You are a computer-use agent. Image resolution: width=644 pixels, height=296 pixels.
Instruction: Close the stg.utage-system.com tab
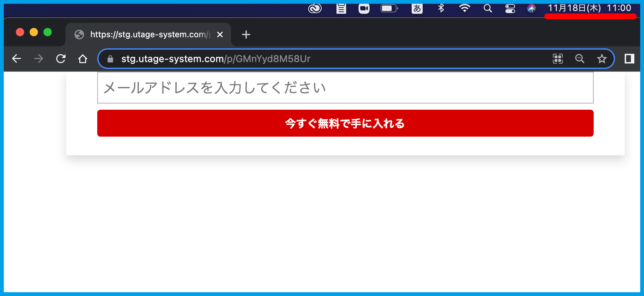(x=220, y=34)
